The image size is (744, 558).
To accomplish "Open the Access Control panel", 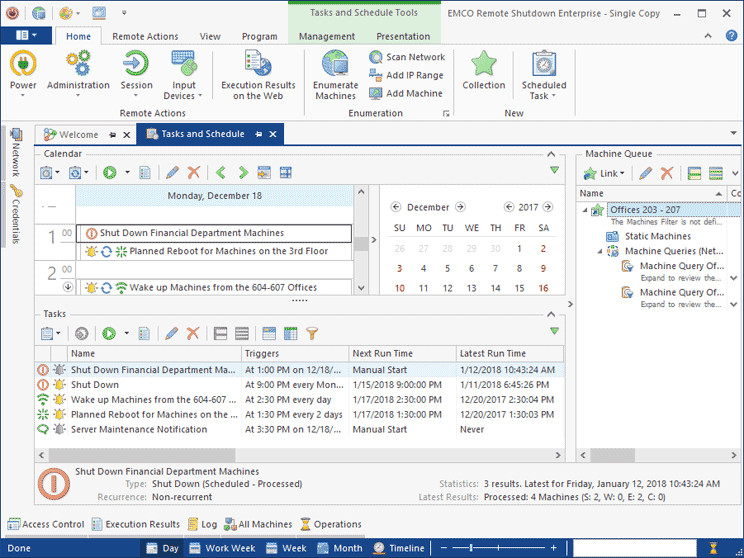I will pyautogui.click(x=46, y=524).
